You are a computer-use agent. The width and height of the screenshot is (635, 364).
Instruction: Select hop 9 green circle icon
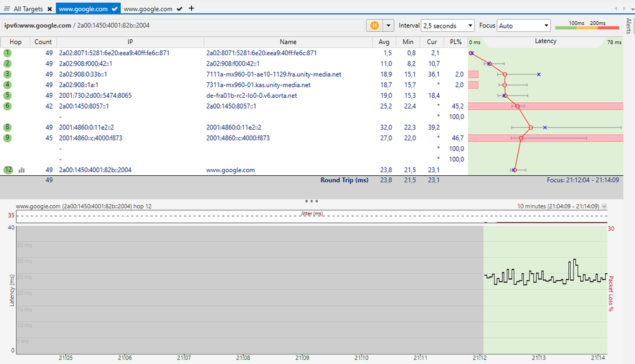(7, 138)
